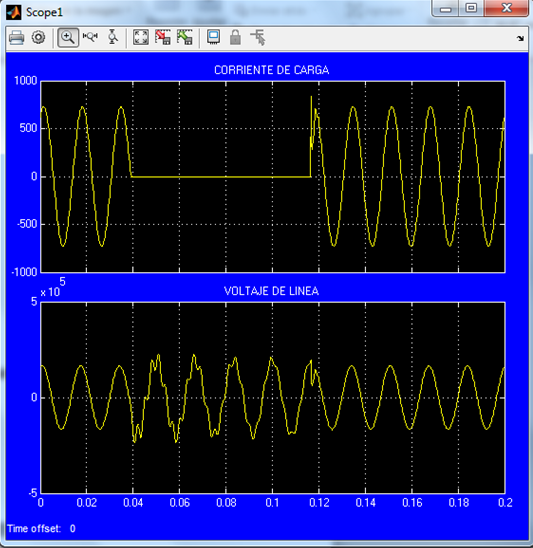Click the Signal selection icon

(x=258, y=37)
